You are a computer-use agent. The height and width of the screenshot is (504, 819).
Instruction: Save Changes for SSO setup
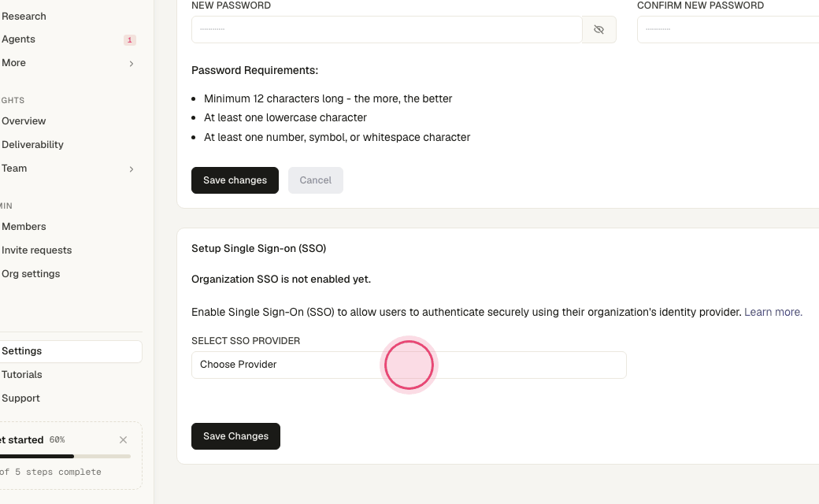(235, 436)
